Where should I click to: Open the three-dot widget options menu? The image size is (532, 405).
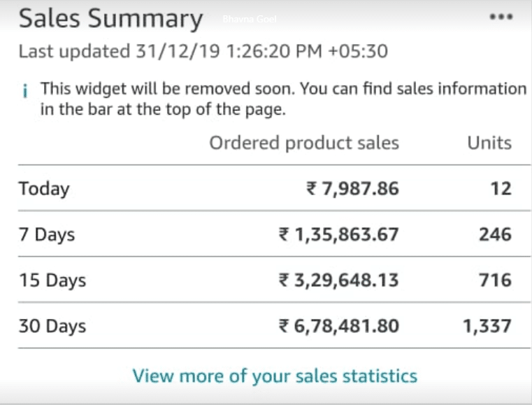click(501, 17)
